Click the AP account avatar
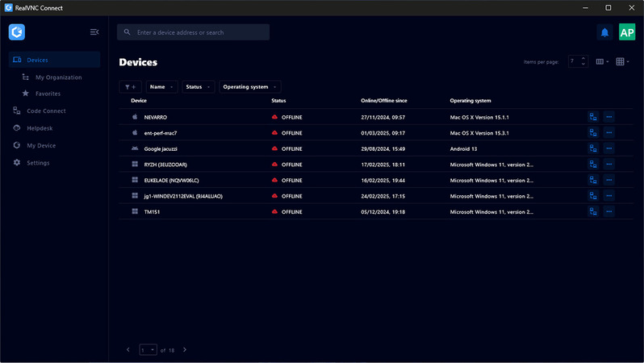The height and width of the screenshot is (363, 644). point(627,32)
